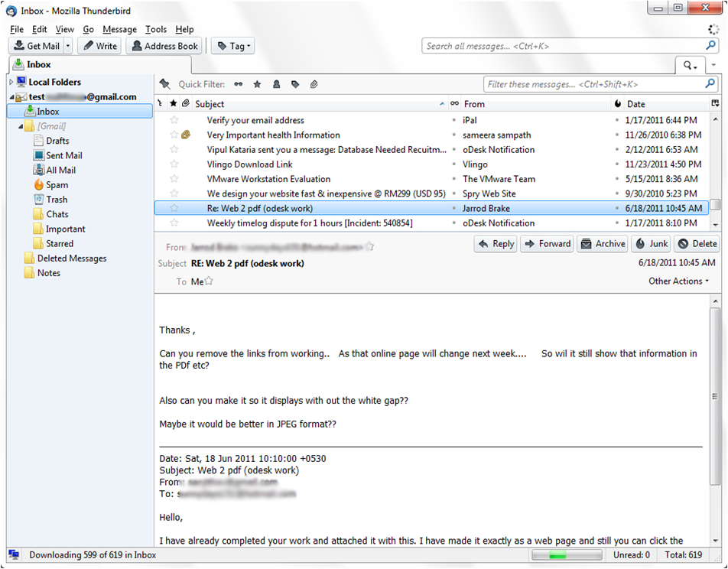Toggle the unread messages quick filter icon
Image resolution: width=728 pixels, height=569 pixels.
[x=238, y=85]
